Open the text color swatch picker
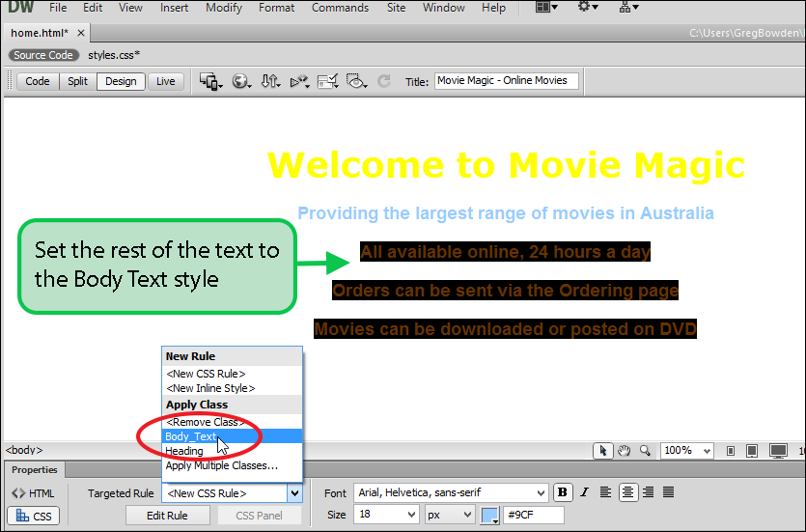The height and width of the screenshot is (532, 806). (489, 515)
